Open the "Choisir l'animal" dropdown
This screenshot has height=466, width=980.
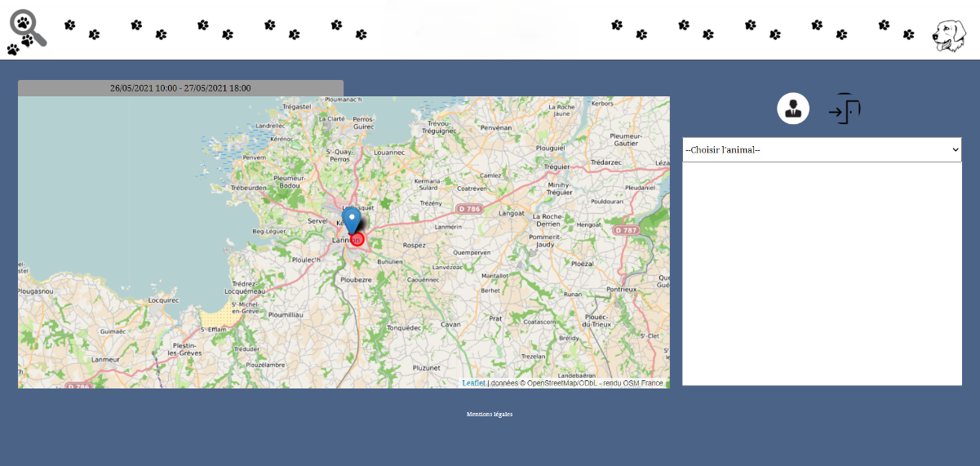click(x=822, y=149)
